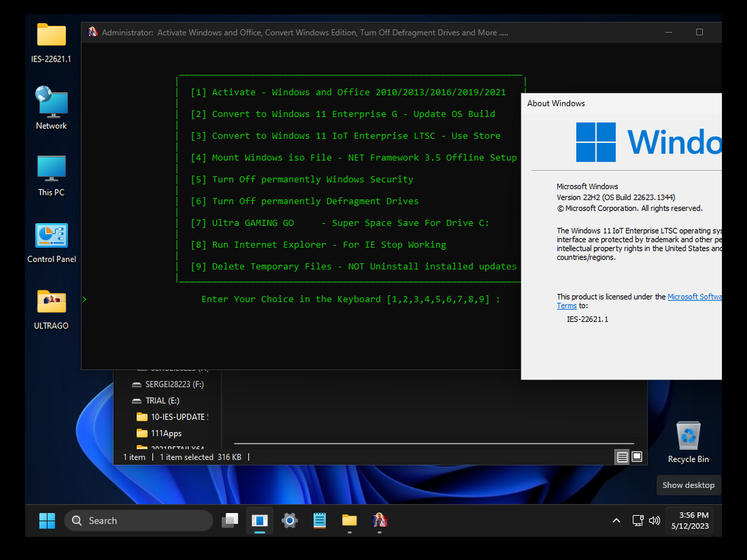Click the '1 item selected 316 KB' status text
The width and height of the screenshot is (747, 560).
click(x=200, y=457)
